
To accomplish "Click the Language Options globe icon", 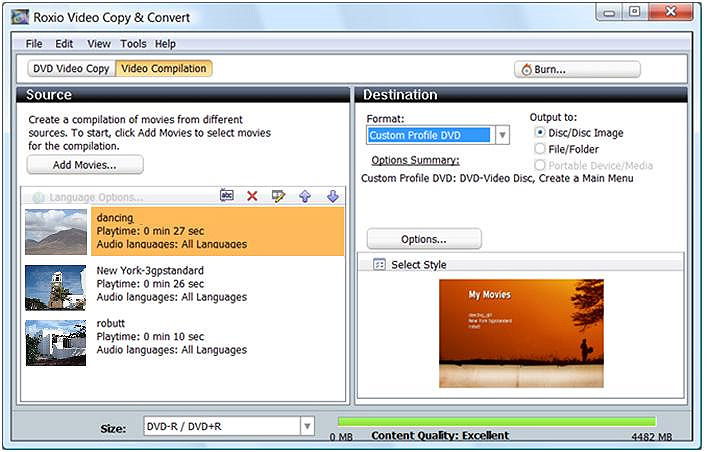I will click(38, 197).
